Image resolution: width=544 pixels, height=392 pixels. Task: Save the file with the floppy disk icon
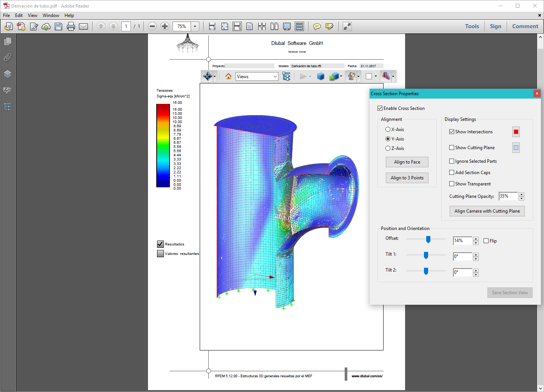point(59,26)
